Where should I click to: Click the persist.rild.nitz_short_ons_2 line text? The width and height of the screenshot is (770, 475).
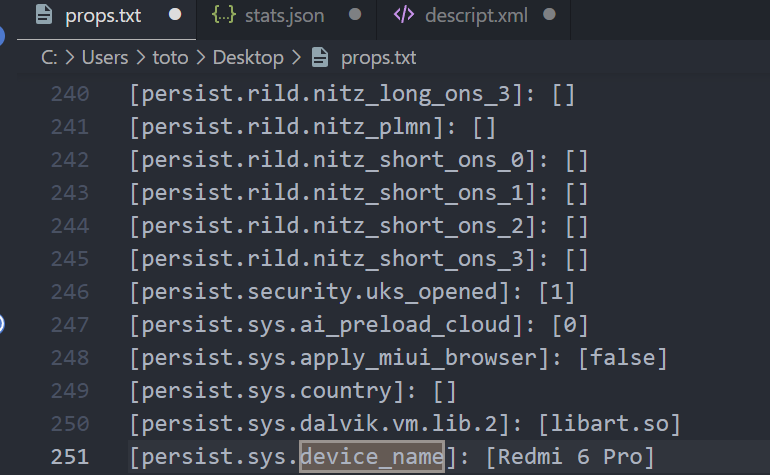click(358, 225)
